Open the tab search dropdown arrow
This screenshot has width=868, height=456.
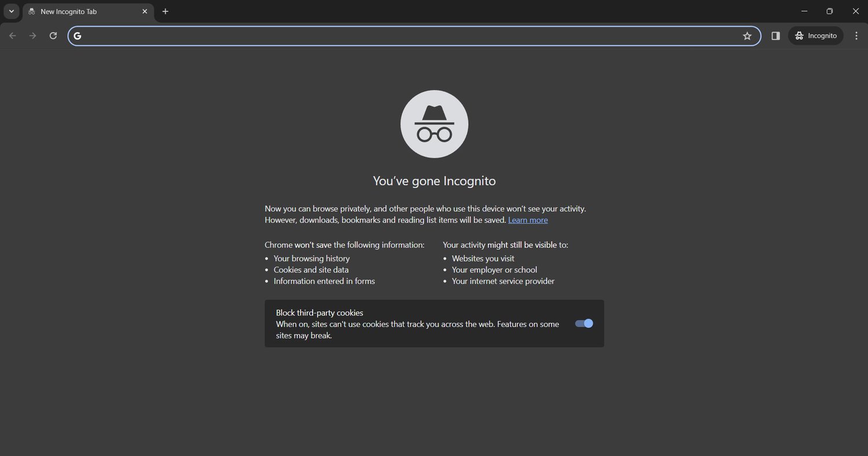pos(11,11)
